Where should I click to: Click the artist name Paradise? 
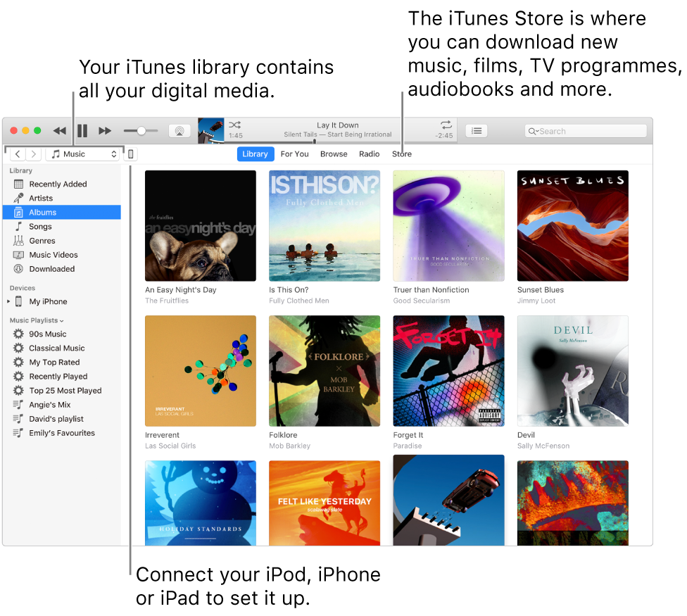coord(407,446)
